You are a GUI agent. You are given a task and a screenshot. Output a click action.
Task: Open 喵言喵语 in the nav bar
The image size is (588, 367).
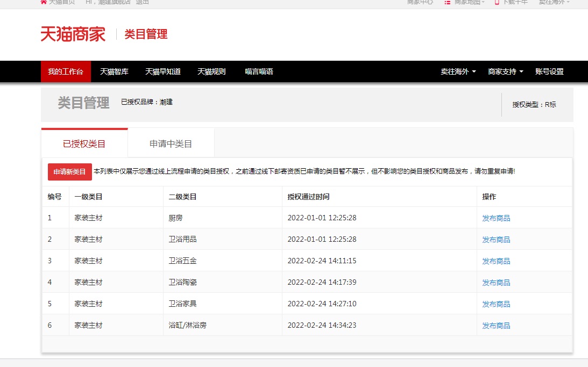click(x=259, y=71)
